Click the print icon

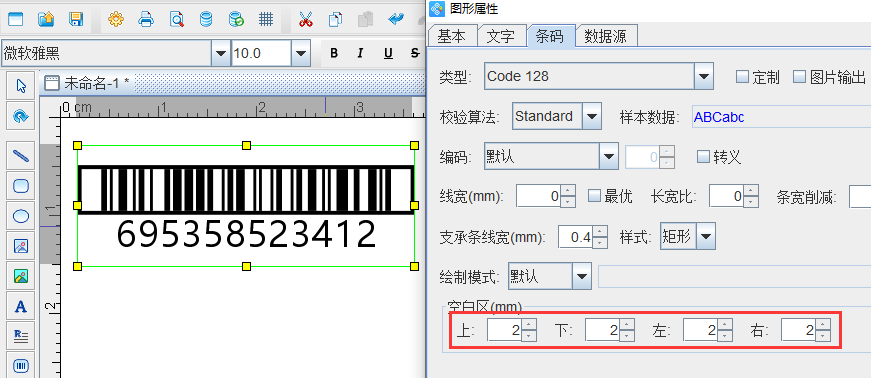coord(146,20)
